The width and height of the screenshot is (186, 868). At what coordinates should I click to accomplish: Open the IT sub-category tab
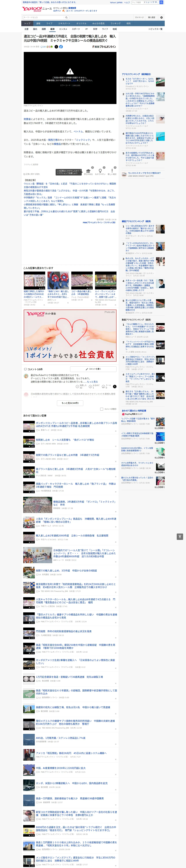coord(86,29)
